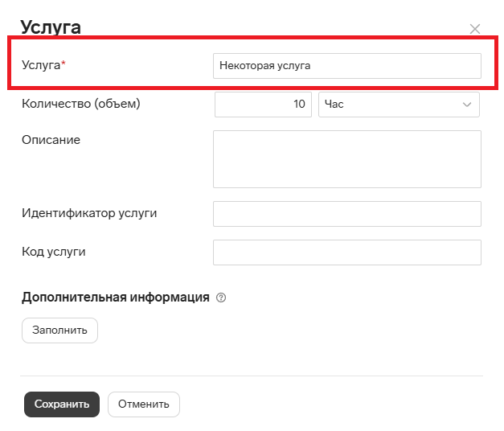Image resolution: width=504 pixels, height=431 pixels.
Task: Close the Услуга dialog with the X
Action: (x=475, y=29)
